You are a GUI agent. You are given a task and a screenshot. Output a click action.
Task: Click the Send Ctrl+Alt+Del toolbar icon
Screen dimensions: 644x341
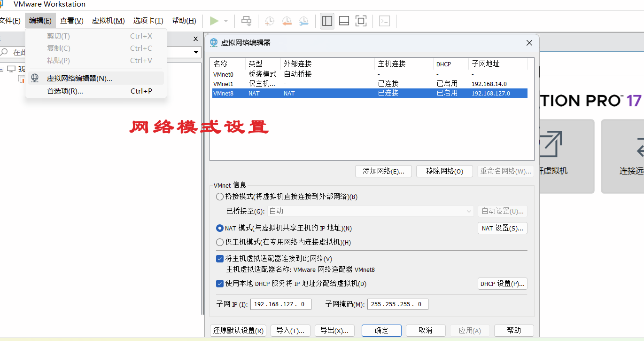246,21
